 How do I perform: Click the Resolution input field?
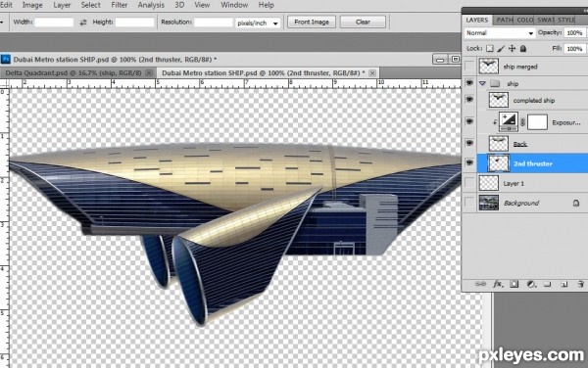(214, 23)
